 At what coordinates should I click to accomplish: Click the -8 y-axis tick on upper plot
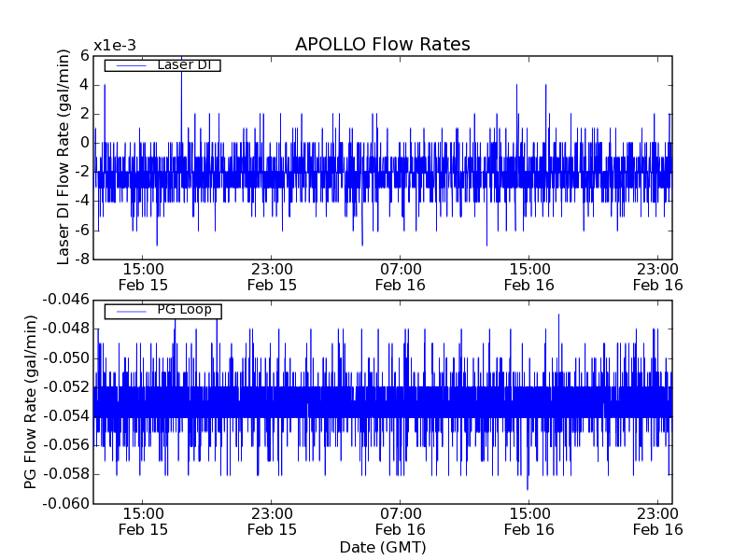coord(81,259)
